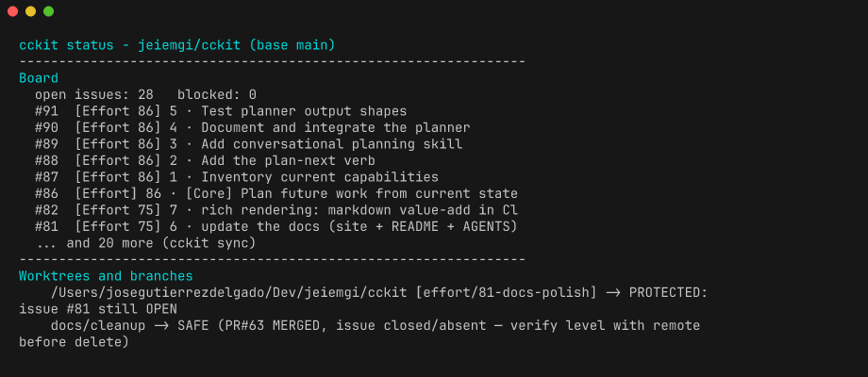Click issue #88 Add the plan-next verb
Image resolution: width=868 pixels, height=377 pixels.
205,161
